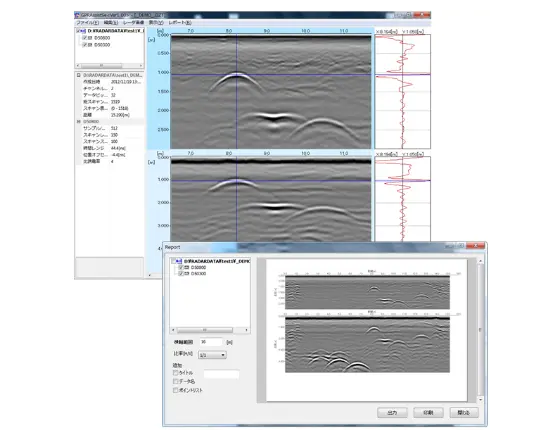560x440 pixels.
Task: Uncheck the first channel checkbox in Report tree
Action: coord(181,268)
